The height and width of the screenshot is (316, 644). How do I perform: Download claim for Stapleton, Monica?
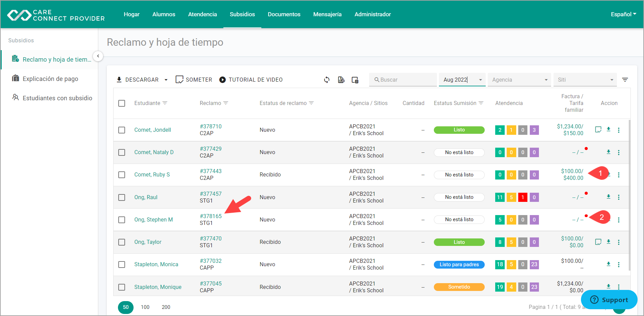click(x=608, y=264)
